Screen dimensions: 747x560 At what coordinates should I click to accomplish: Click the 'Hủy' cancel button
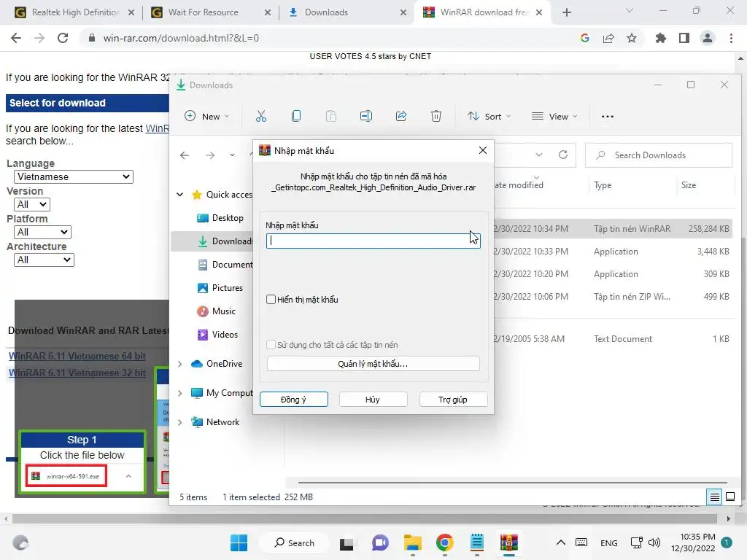click(x=373, y=400)
